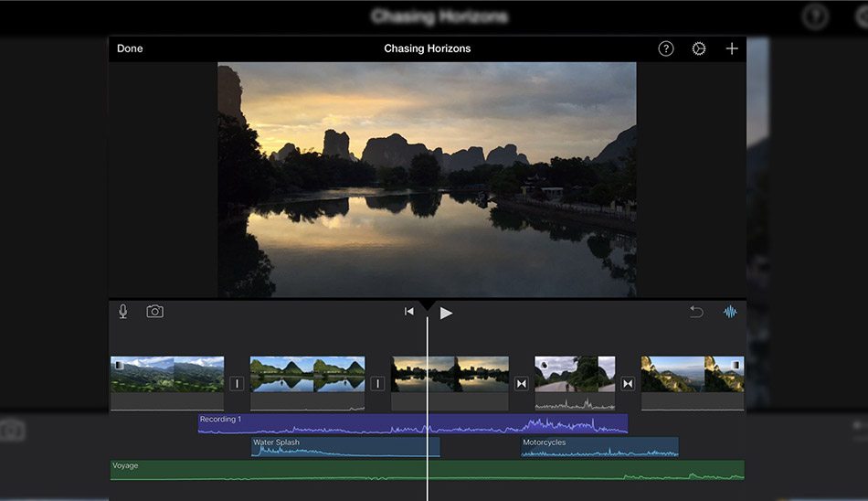Screen dimensions: 868x501
Task: Select the Recording 1 voiceover track
Action: [413, 424]
